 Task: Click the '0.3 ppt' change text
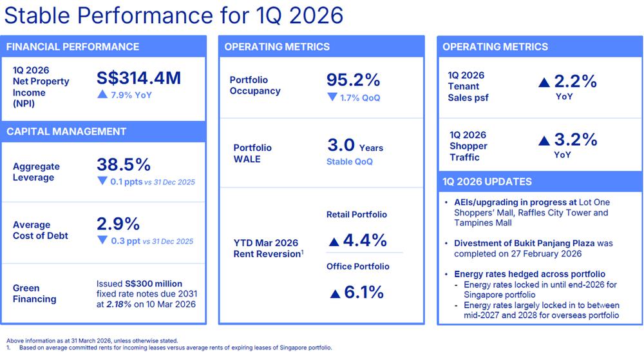pos(126,240)
